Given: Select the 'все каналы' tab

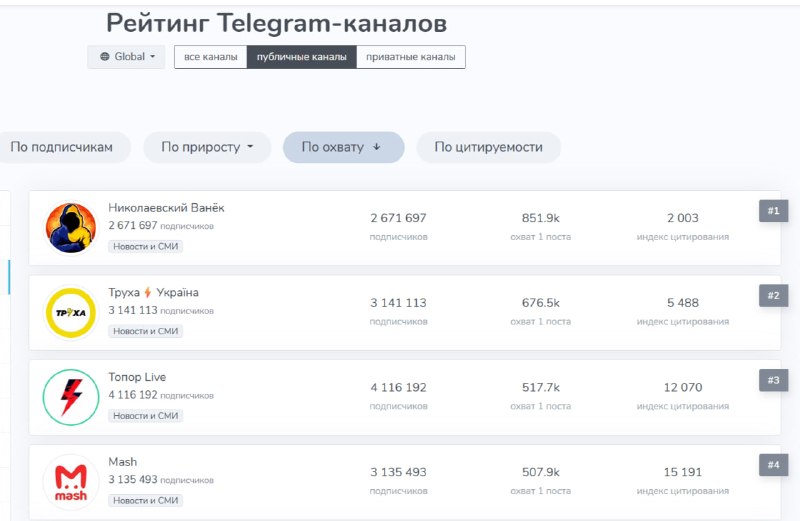Looking at the screenshot, I should click(x=211, y=57).
